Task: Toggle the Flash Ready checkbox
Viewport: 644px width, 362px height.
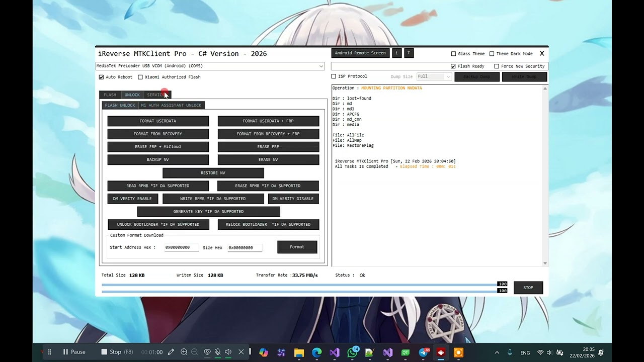Action: (453, 66)
